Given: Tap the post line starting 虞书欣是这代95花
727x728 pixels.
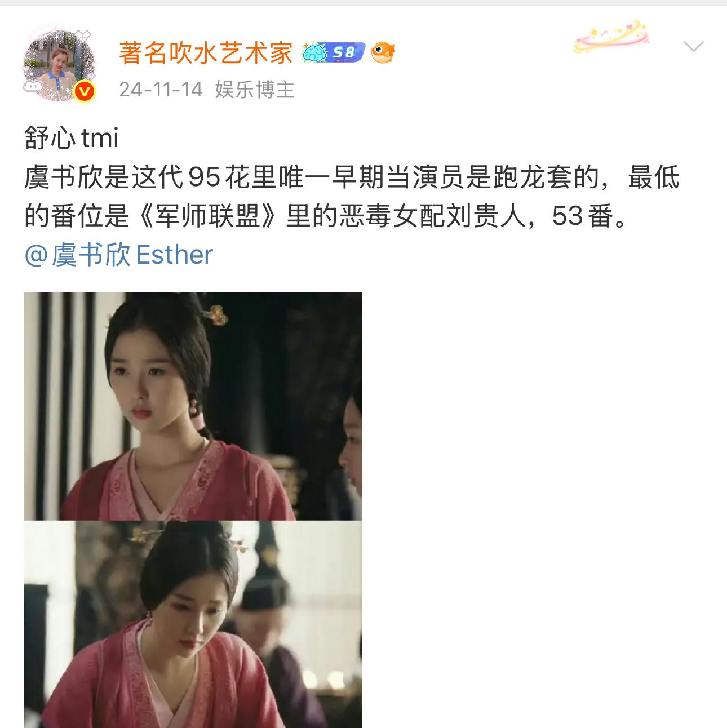Looking at the screenshot, I should (352, 178).
